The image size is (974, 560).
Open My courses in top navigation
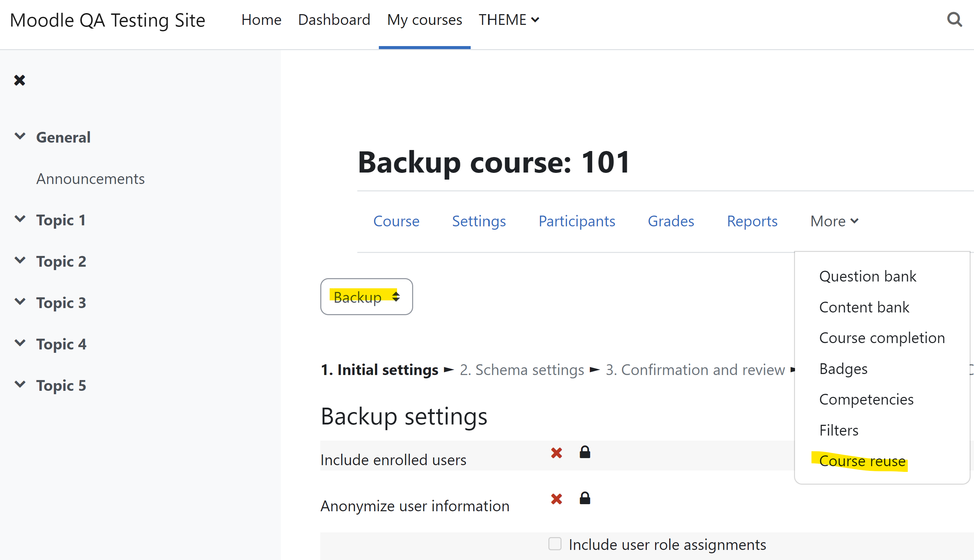pos(424,20)
